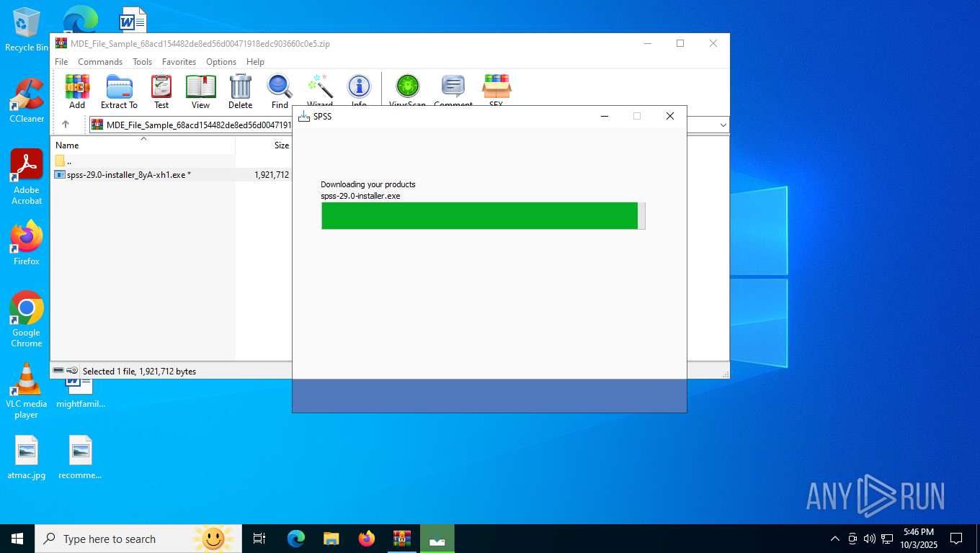
Task: Click the SPSS window title icon
Action: (x=304, y=116)
